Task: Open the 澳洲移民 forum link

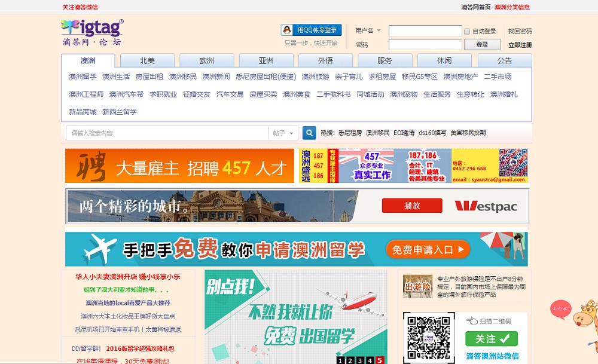Action: click(x=182, y=77)
